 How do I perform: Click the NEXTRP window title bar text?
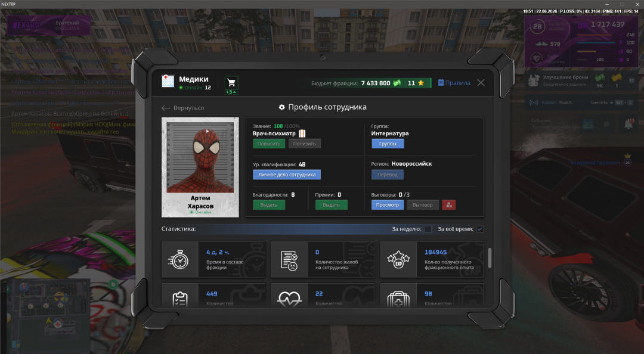[x=8, y=4]
